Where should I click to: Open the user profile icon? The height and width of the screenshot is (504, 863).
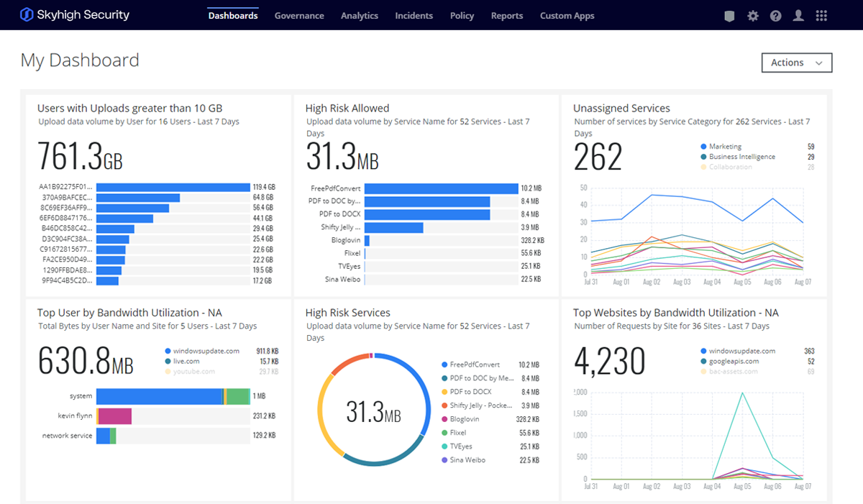click(798, 16)
